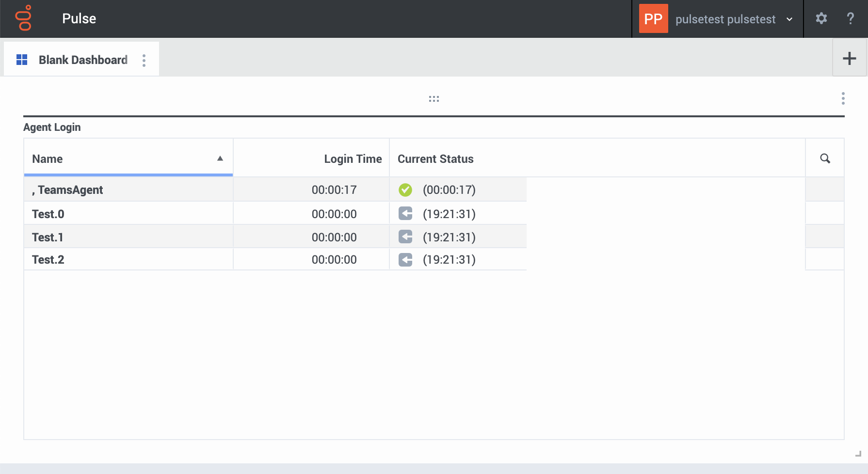Click the green ready status icon for TeamsAgent
Image resolution: width=868 pixels, height=474 pixels.
pyautogui.click(x=405, y=190)
